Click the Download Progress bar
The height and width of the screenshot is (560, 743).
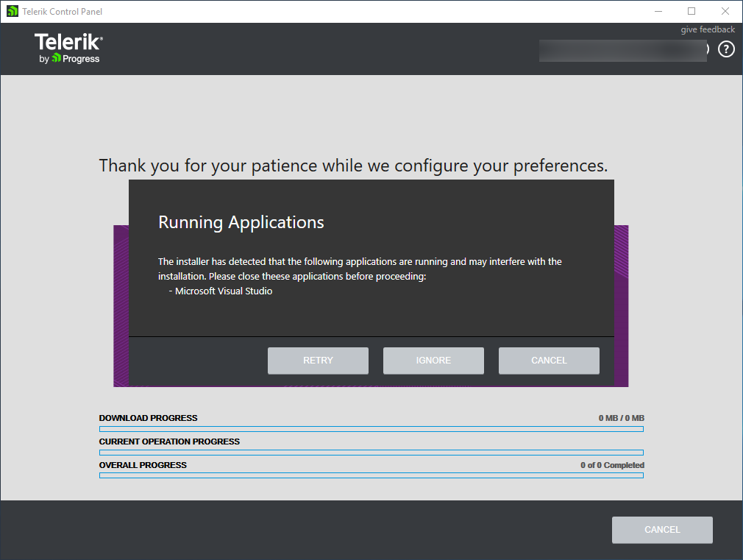pos(371,429)
